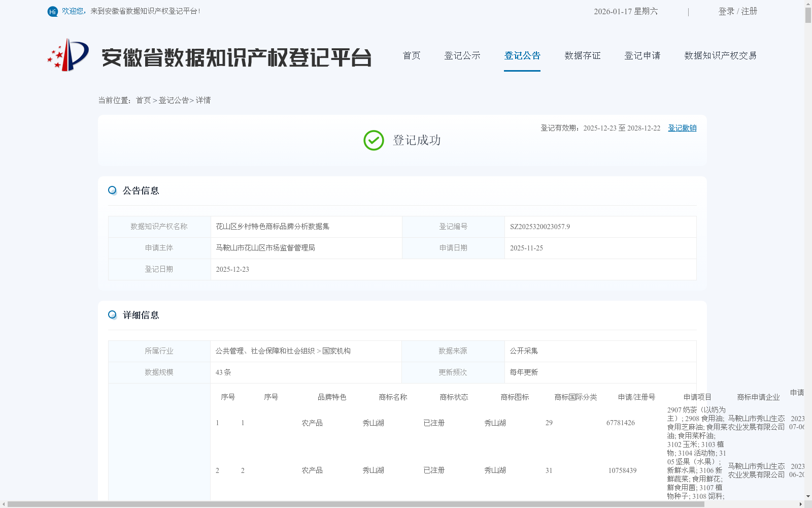The image size is (812, 508).
Task: Open the 登记公示 navigation tab
Action: click(x=462, y=55)
